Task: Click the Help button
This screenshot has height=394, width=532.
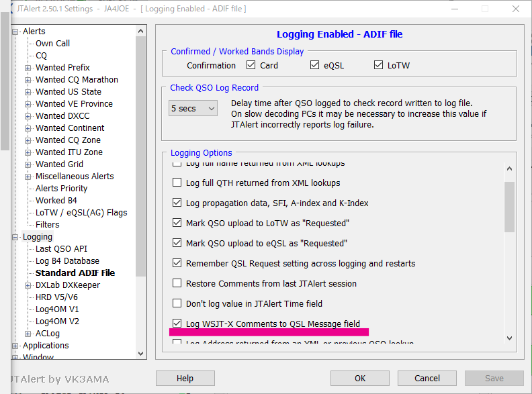Action: click(x=185, y=378)
